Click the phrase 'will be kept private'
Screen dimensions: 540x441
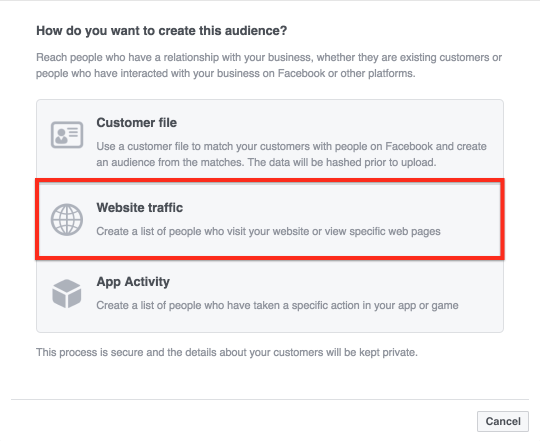coord(370,353)
